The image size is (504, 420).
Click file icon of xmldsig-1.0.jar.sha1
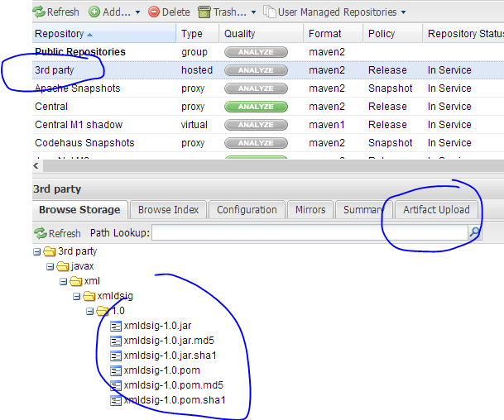116,356
